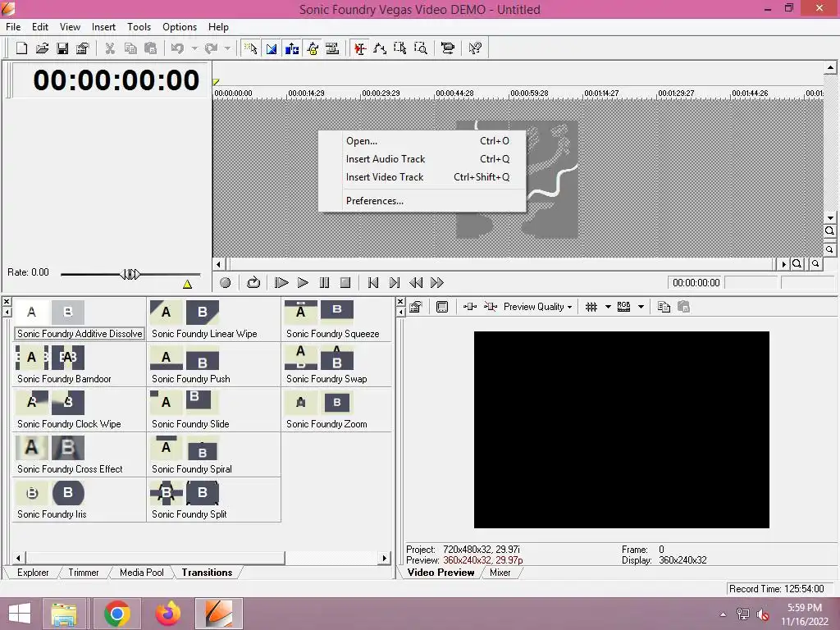
Task: Select the Sonic Foundry Iris transition
Action: [x=79, y=500]
